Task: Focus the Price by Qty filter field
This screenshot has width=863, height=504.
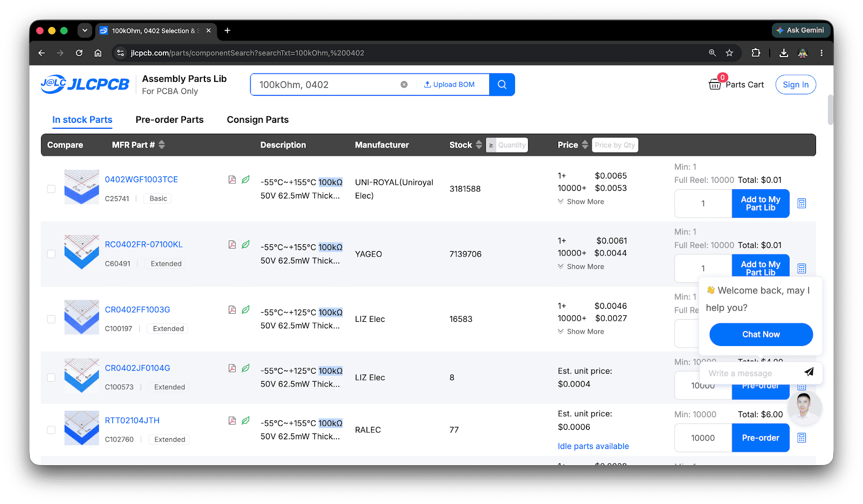Action: [x=615, y=145]
